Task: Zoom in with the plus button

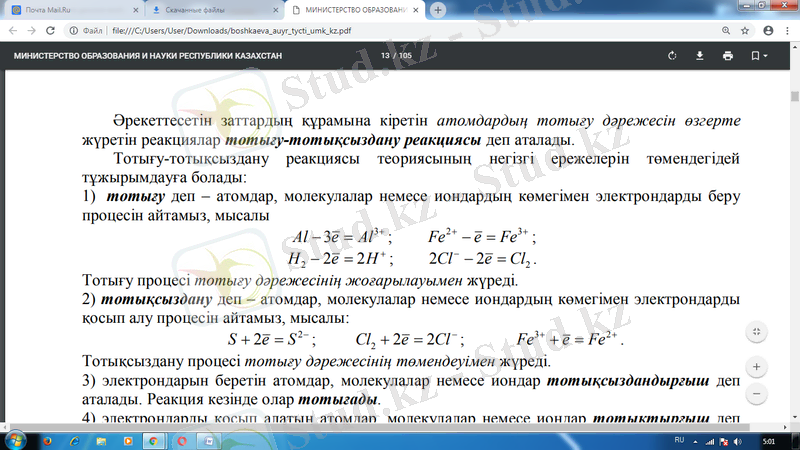Action: [756, 366]
